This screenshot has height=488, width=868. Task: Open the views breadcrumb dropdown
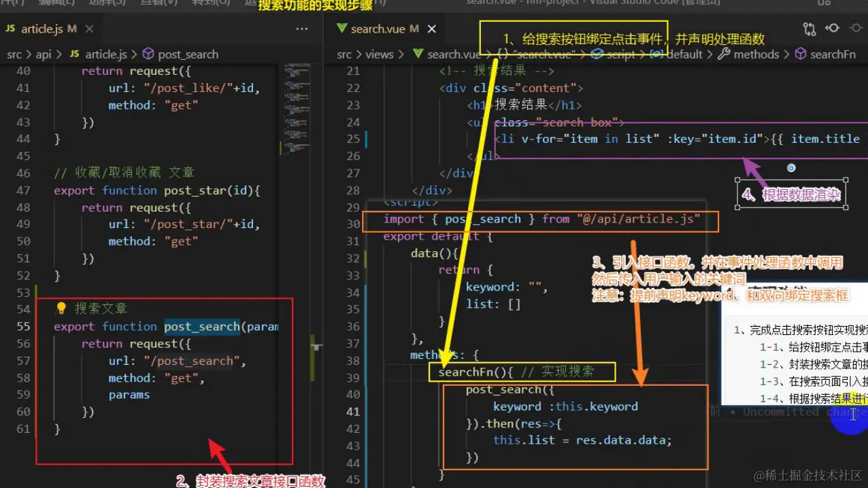pyautogui.click(x=380, y=54)
